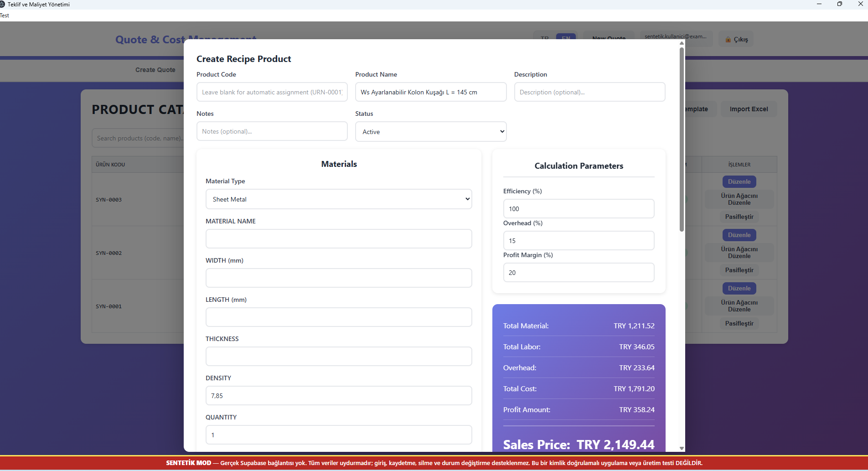Click Düzenle for SYN-0003
The height and width of the screenshot is (471, 868).
pos(739,181)
